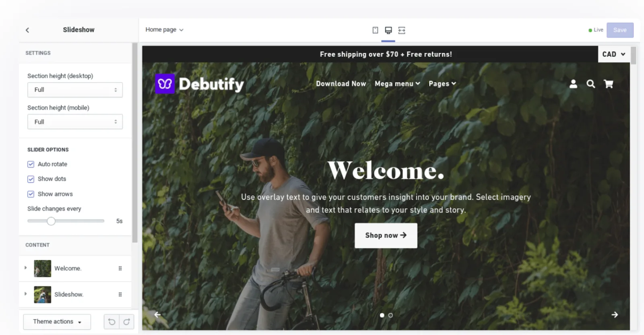Disable the Show arrows checkbox

coord(31,194)
